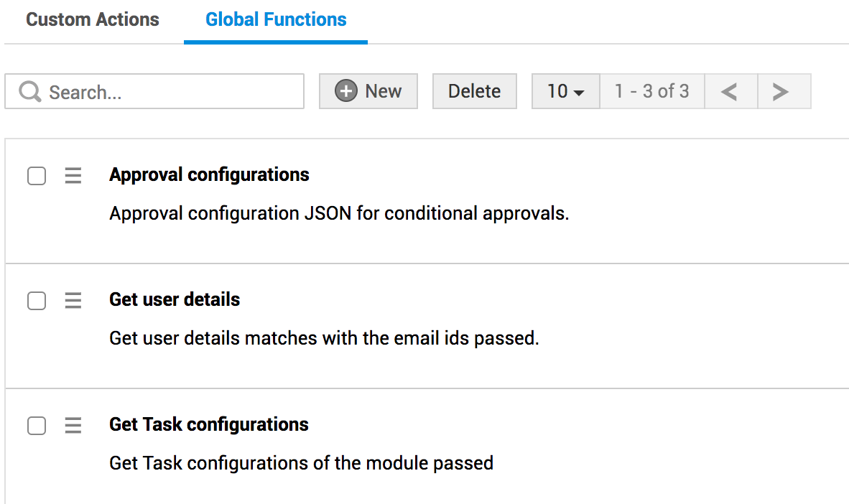Go to previous page arrow

pyautogui.click(x=730, y=91)
